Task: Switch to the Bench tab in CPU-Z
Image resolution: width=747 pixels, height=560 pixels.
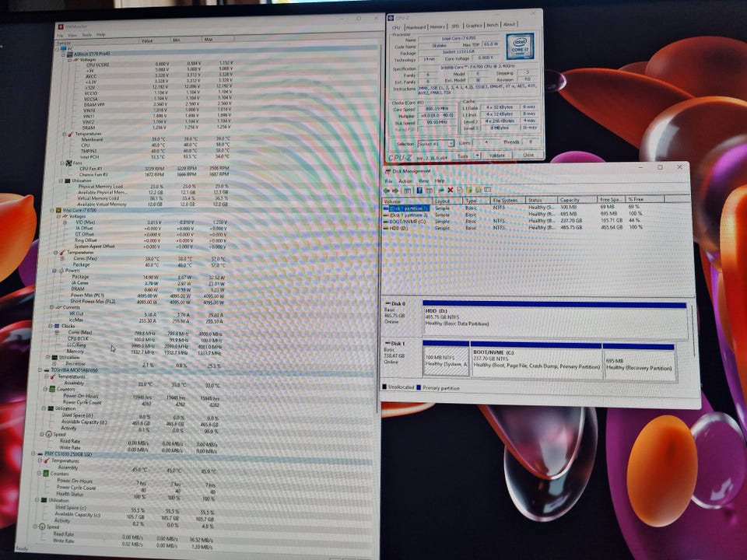Action: tap(493, 25)
